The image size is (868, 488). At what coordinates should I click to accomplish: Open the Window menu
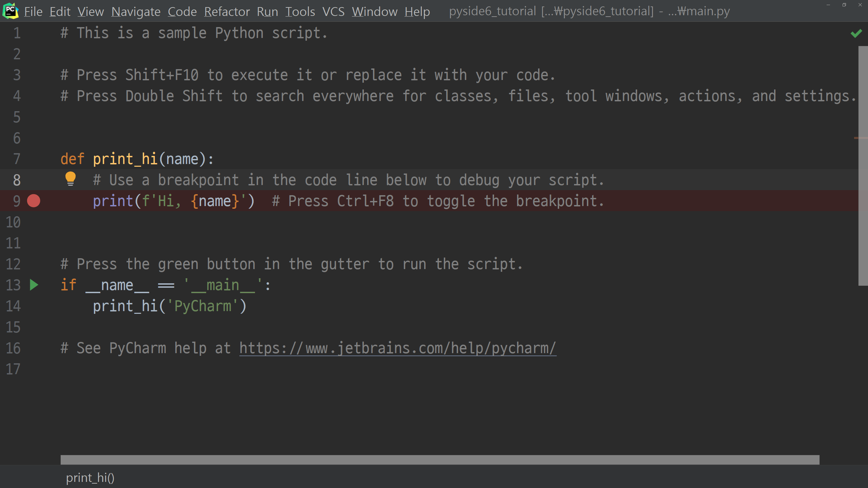(374, 12)
